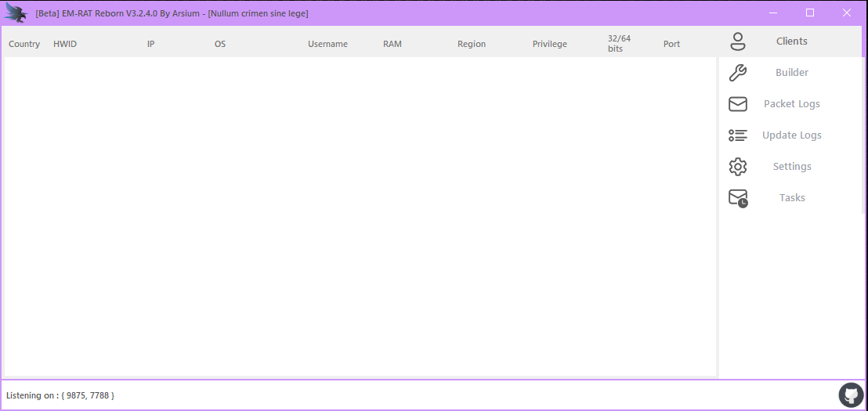Select the Builder label in the sidebar
This screenshot has height=411, width=868.
click(x=791, y=73)
